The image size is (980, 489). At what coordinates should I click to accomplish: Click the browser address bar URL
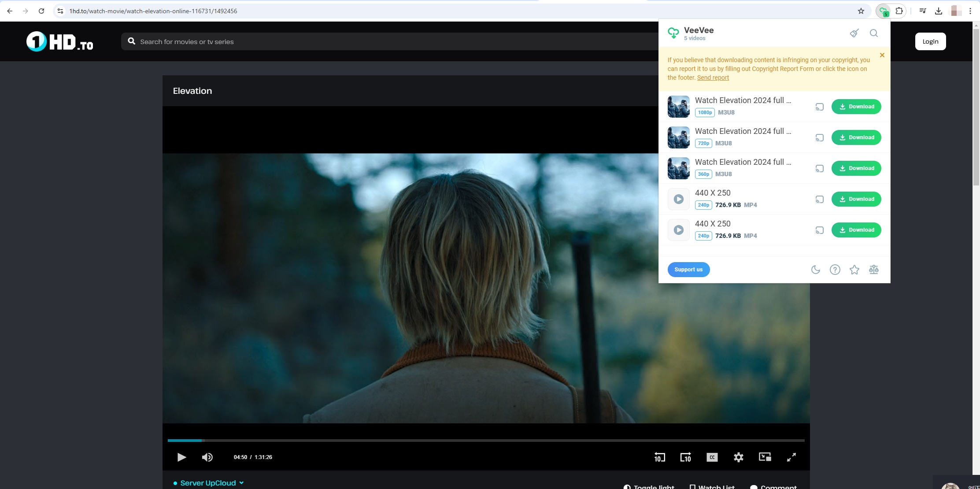[153, 11]
